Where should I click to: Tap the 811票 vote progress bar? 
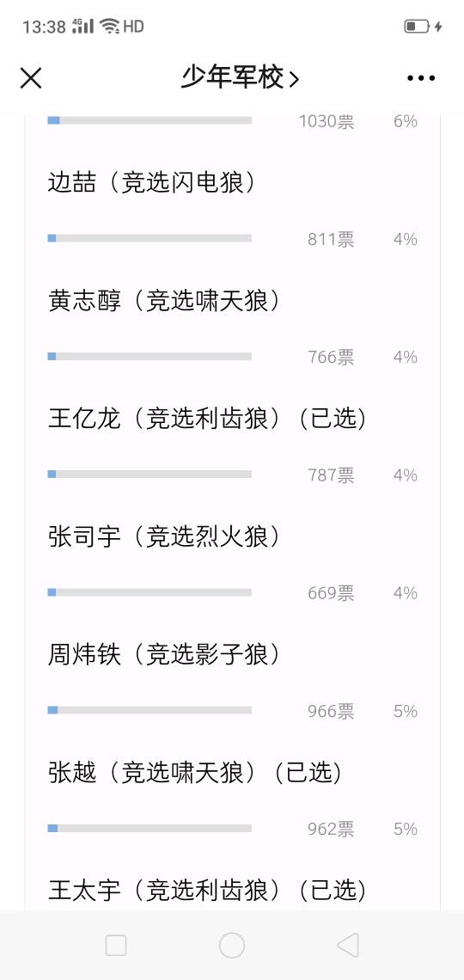click(150, 238)
